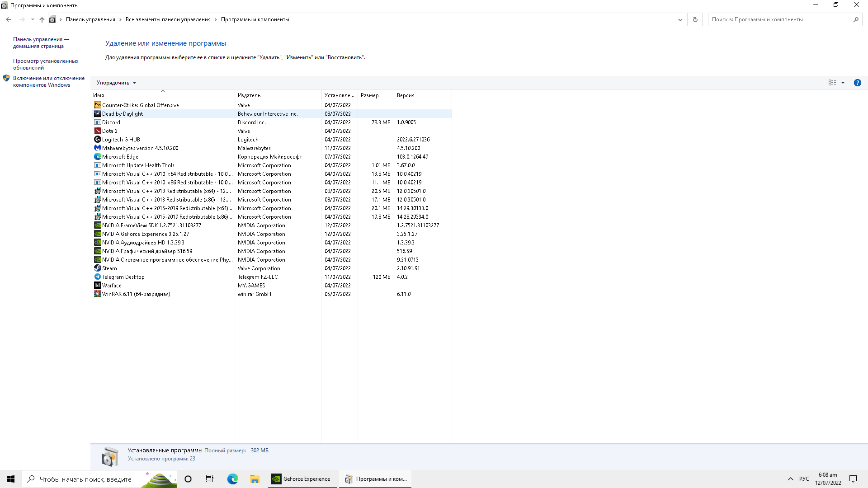
Task: Open Панель управления домашняя страница link
Action: click(x=41, y=42)
